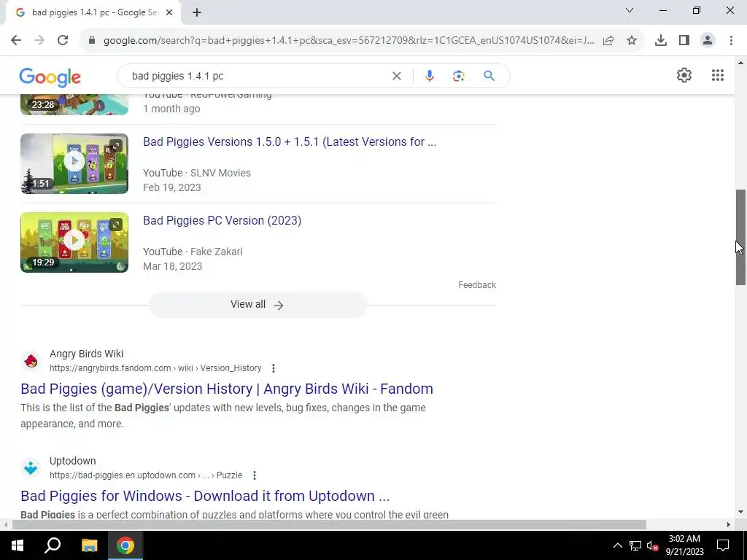
Task: Open Bad Piggies Version History Fandom result
Action: (227, 389)
